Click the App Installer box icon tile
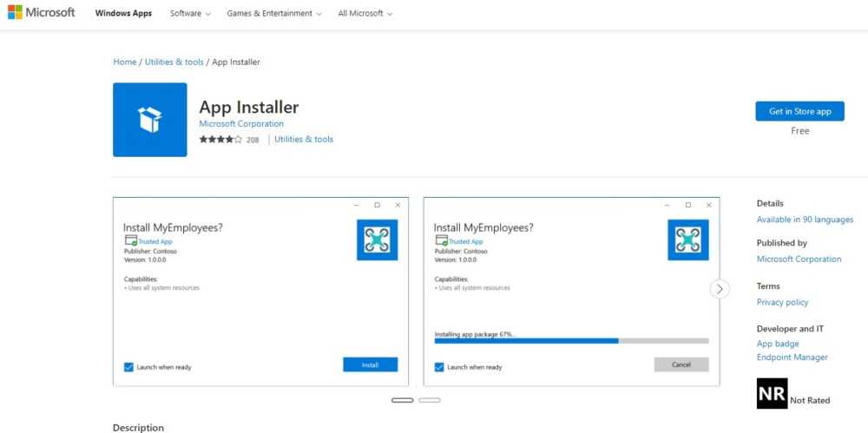868x433 pixels. [x=149, y=120]
